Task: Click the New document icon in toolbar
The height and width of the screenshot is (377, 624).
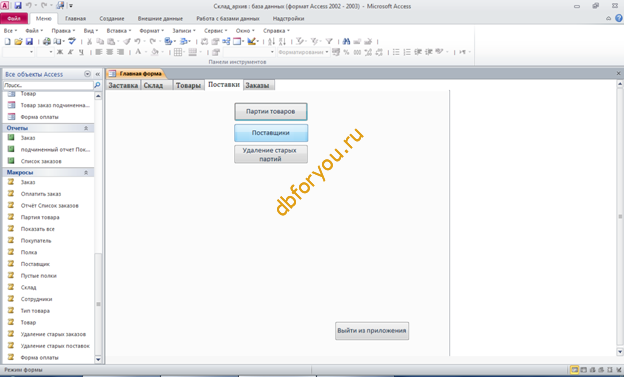Action: [7, 41]
